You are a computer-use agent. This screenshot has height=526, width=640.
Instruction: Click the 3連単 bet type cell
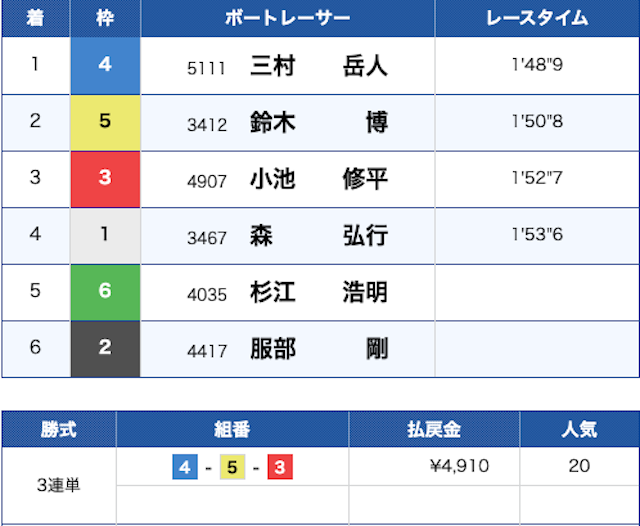pos(58,486)
